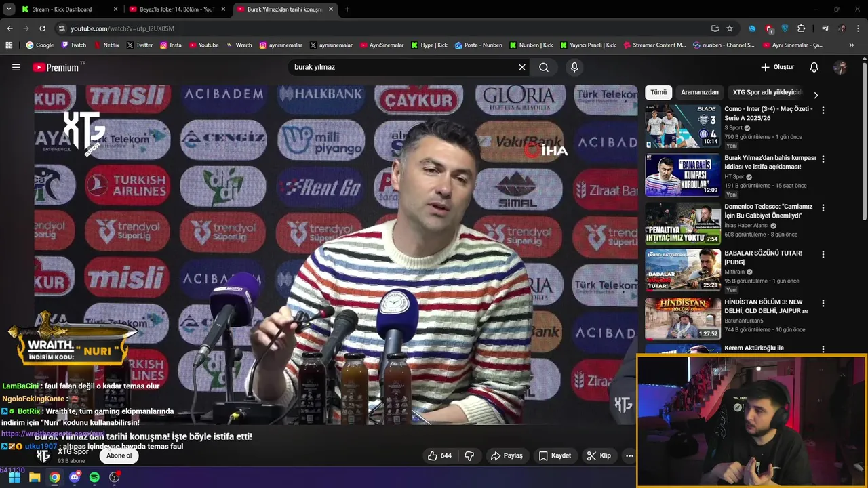
Task: Save video with Kaydet button
Action: [x=555, y=455]
